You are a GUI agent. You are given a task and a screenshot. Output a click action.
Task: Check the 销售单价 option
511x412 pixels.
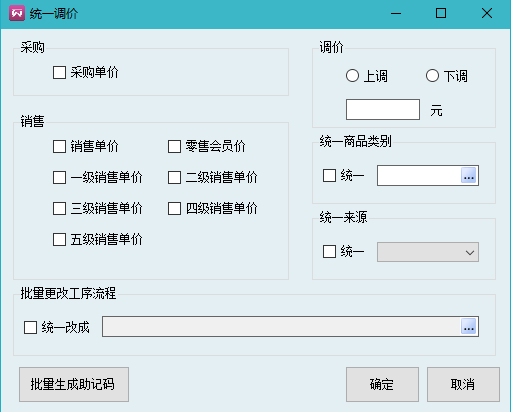59,146
